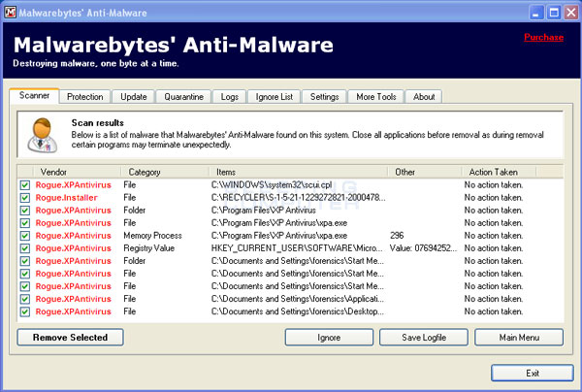This screenshot has width=582, height=392.
Task: Select the HKEY_CURRENT_USER\SOFTWARE item
Action: (297, 248)
